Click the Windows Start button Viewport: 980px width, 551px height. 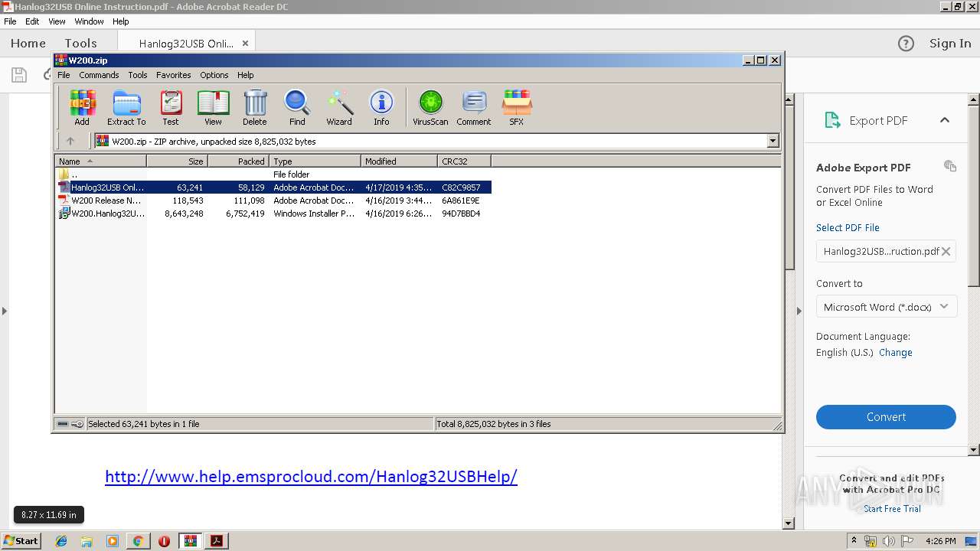(x=21, y=541)
